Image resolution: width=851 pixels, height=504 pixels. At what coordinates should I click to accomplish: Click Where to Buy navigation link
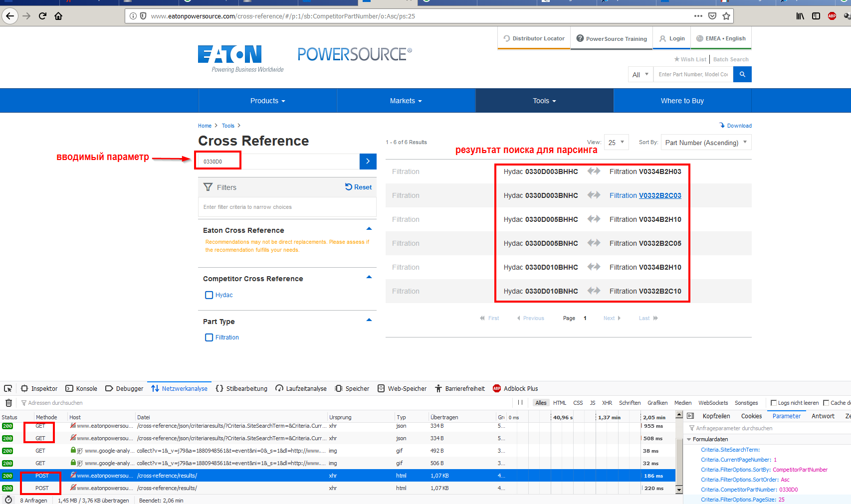[682, 101]
